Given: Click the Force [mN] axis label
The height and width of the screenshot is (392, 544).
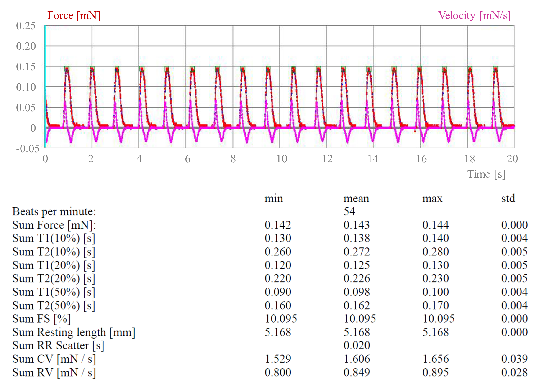Looking at the screenshot, I should coord(74,15).
